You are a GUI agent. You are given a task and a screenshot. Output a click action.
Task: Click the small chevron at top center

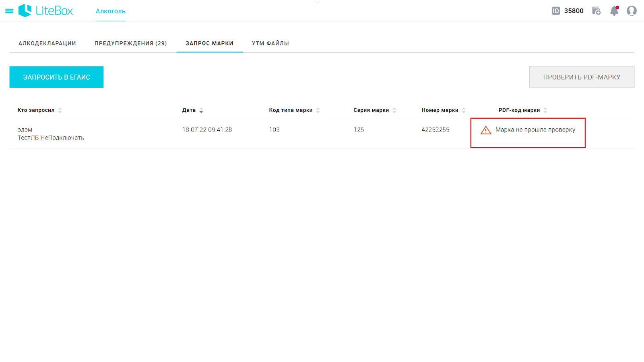pos(318,2)
